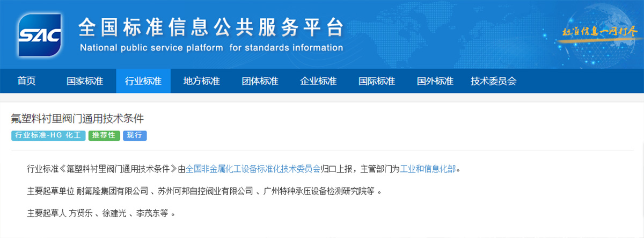Open the 国际标准 navigation item

click(x=377, y=81)
